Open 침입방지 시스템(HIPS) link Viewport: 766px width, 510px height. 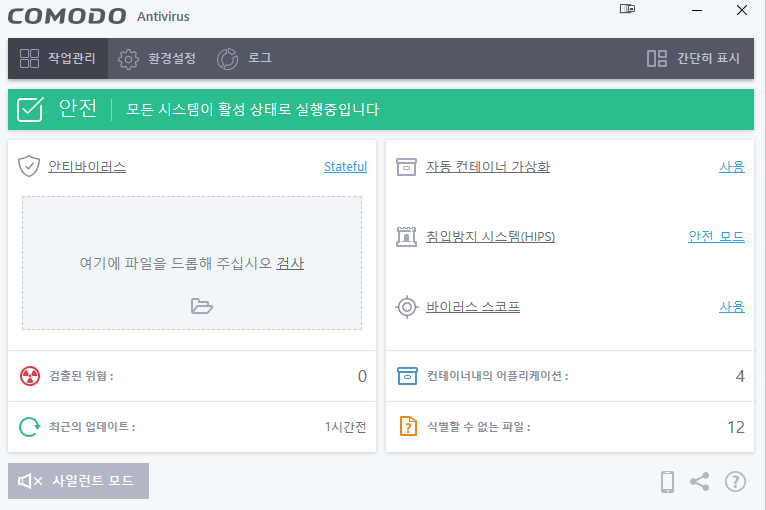(x=490, y=236)
